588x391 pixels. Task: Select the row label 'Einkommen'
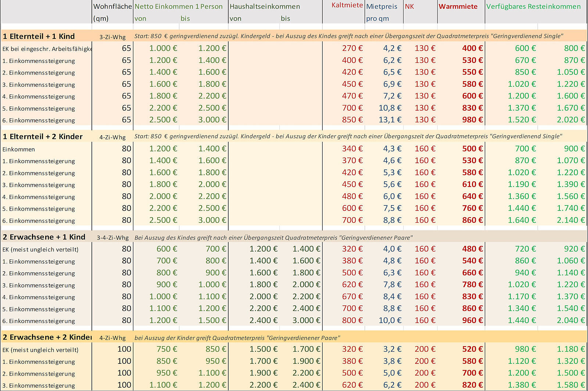(18, 149)
